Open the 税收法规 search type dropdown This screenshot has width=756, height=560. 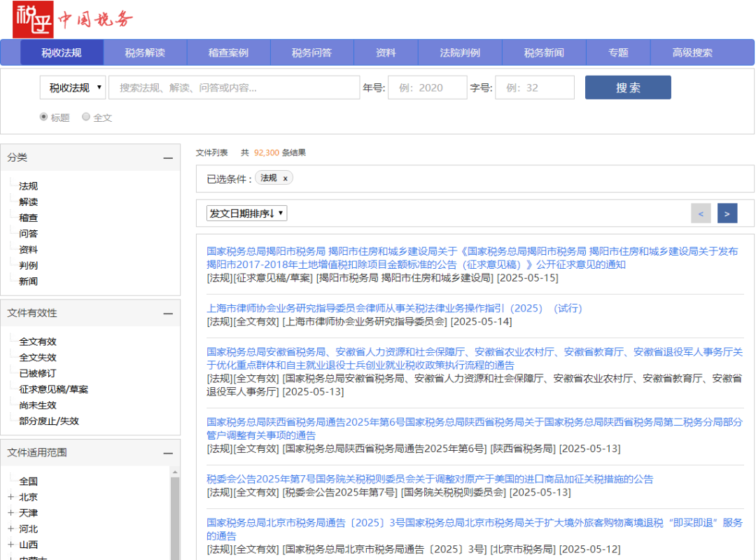[x=73, y=87]
